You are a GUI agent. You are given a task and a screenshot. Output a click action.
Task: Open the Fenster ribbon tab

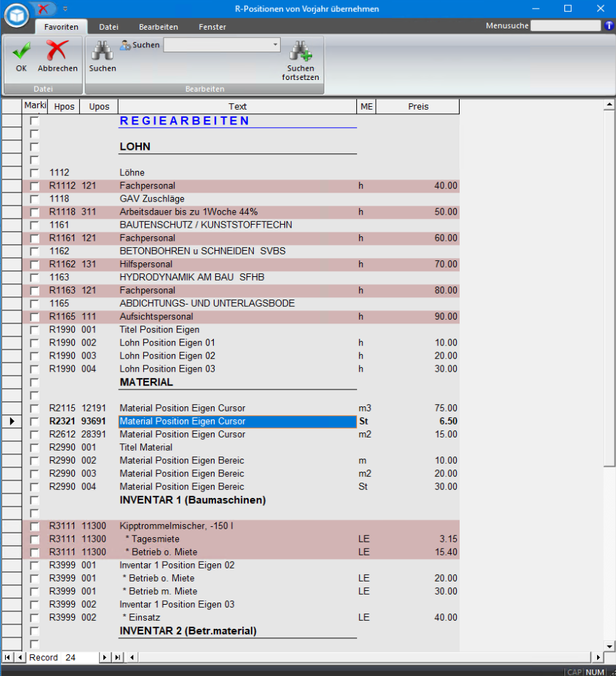pos(212,27)
